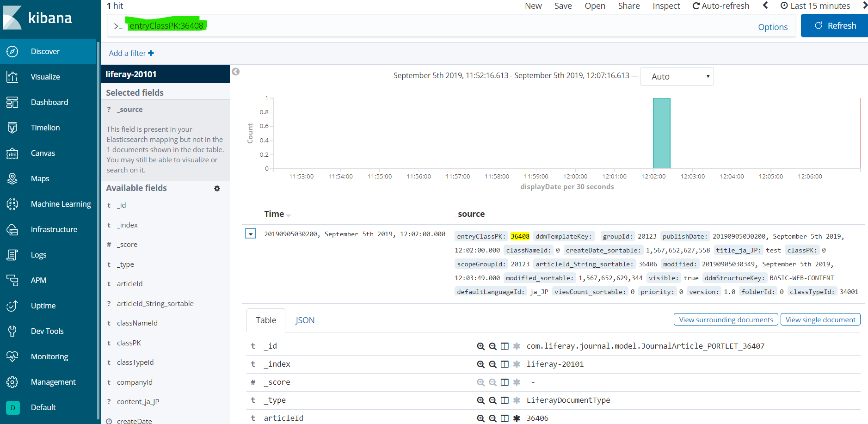Click View surrounding documents

(726, 320)
